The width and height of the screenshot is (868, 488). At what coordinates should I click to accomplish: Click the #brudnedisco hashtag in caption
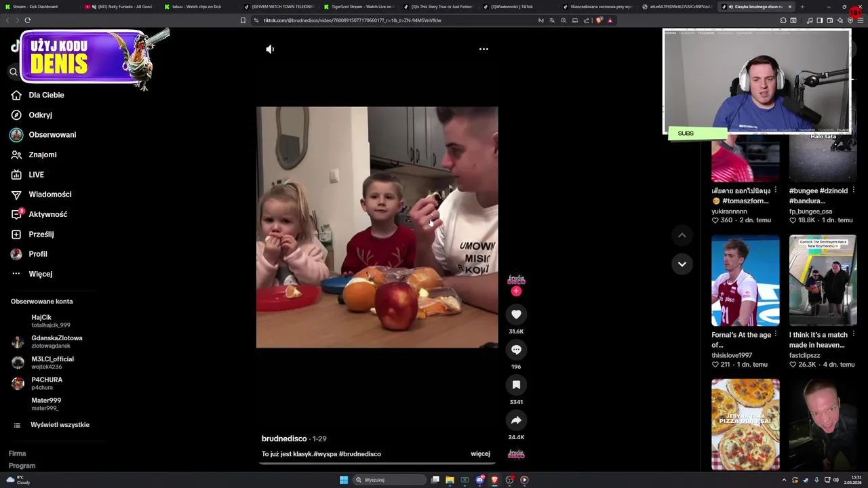click(x=360, y=454)
